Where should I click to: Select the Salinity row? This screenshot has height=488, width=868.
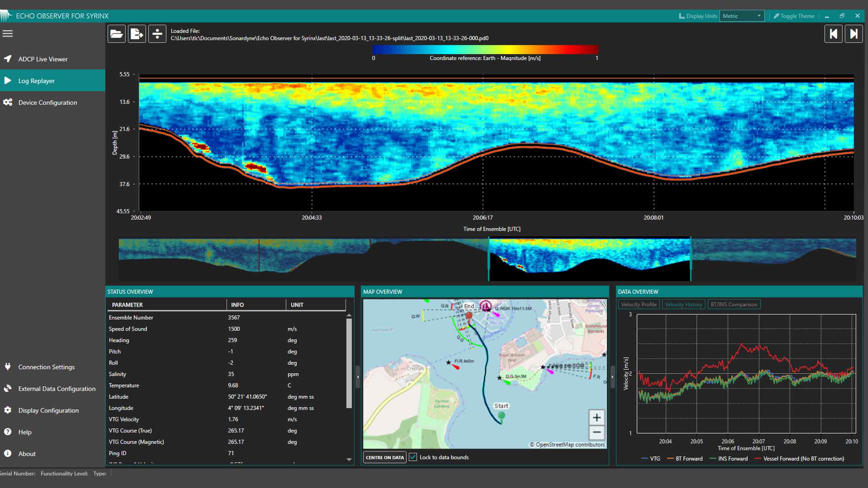tap(226, 374)
